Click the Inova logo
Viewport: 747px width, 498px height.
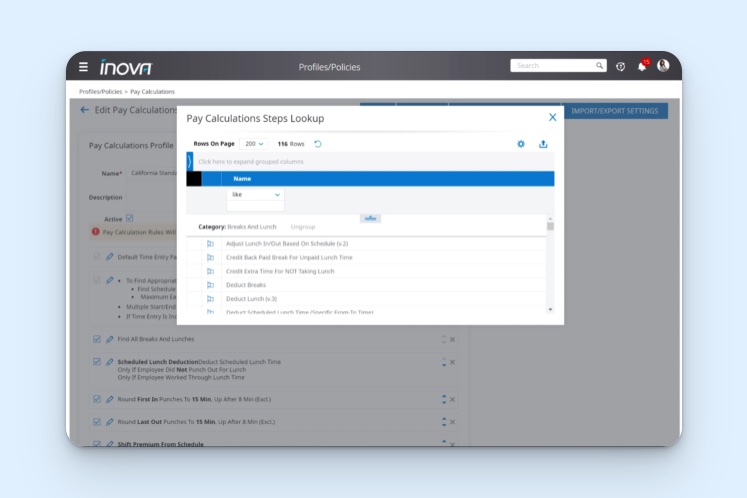pyautogui.click(x=125, y=67)
